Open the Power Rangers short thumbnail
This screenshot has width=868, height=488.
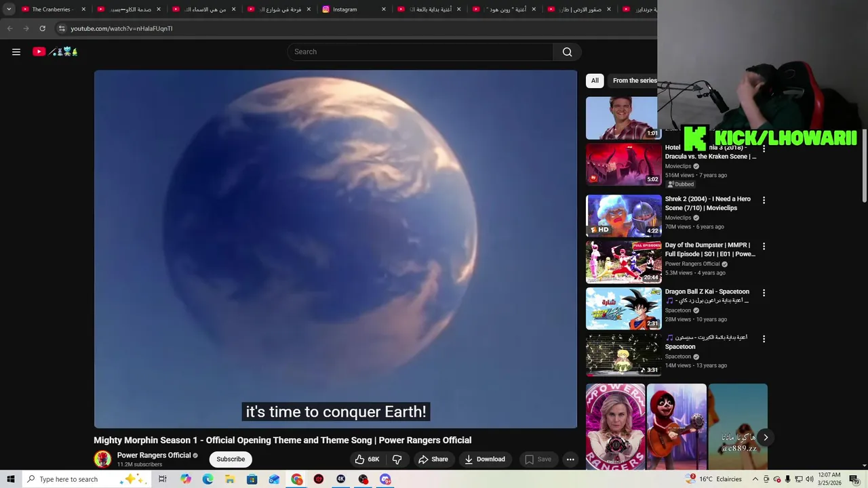coord(616,427)
